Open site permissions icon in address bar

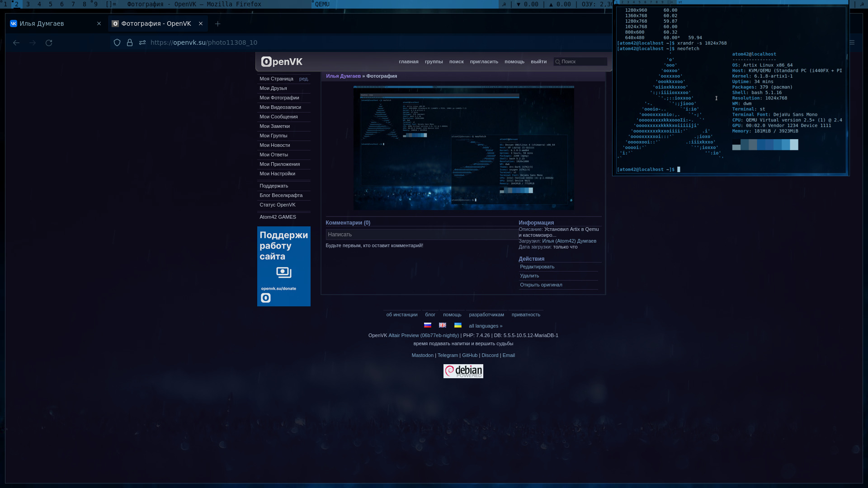click(142, 42)
